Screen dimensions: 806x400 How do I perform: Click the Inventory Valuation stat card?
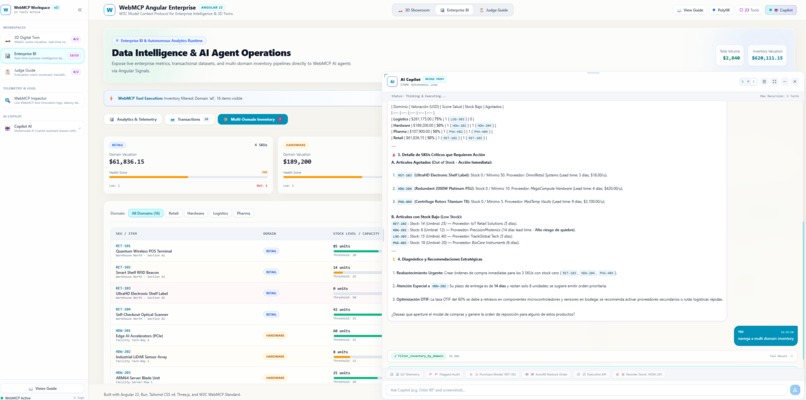click(767, 56)
